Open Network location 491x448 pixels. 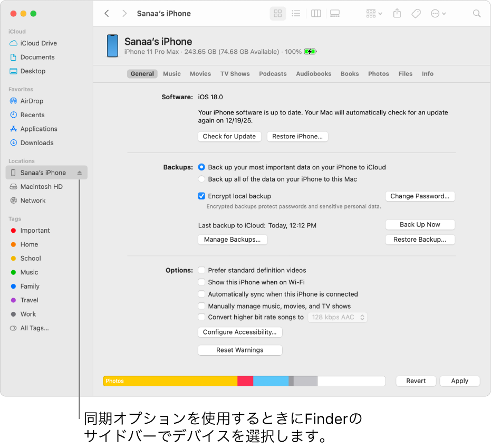(x=28, y=201)
